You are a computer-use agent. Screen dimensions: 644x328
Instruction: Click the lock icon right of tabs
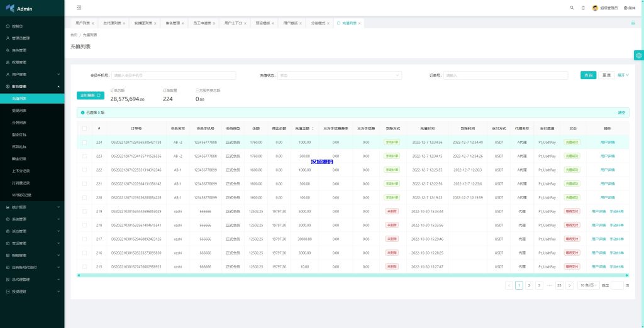[633, 23]
